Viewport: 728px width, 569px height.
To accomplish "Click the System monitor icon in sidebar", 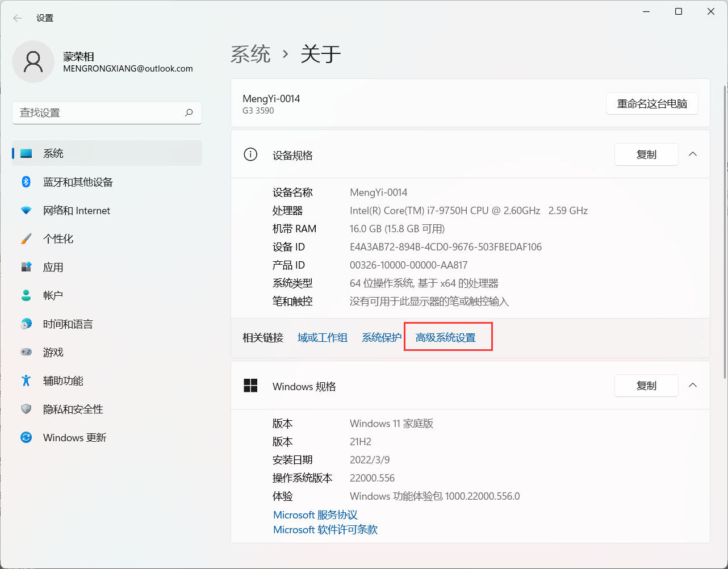I will click(x=26, y=153).
